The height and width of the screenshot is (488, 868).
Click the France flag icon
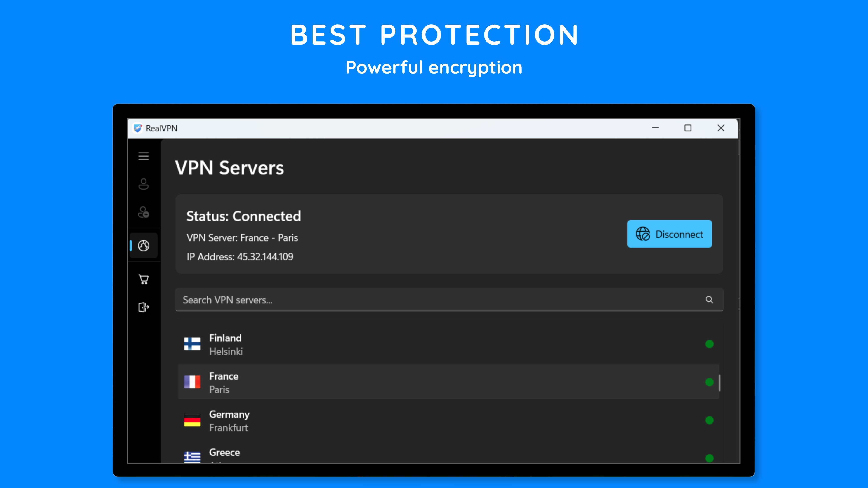(192, 382)
